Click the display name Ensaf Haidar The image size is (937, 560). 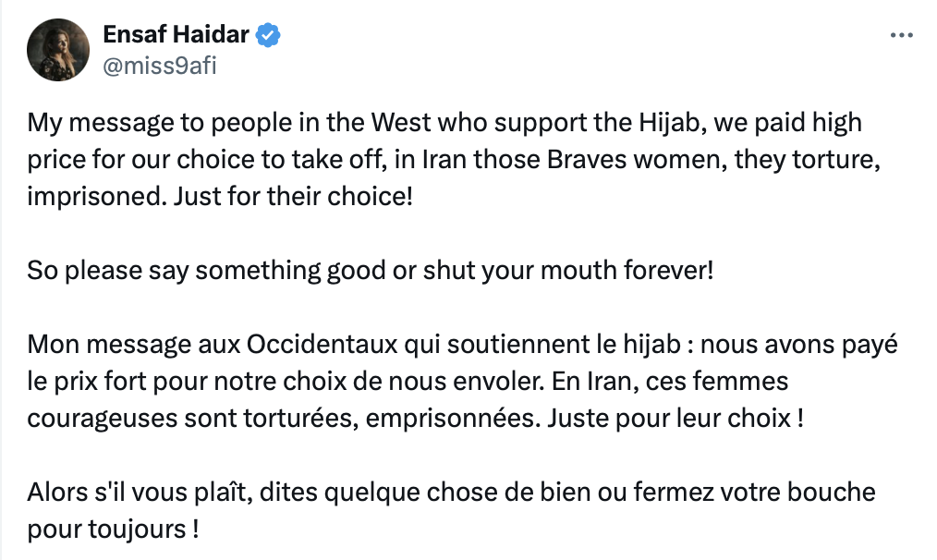(x=176, y=35)
